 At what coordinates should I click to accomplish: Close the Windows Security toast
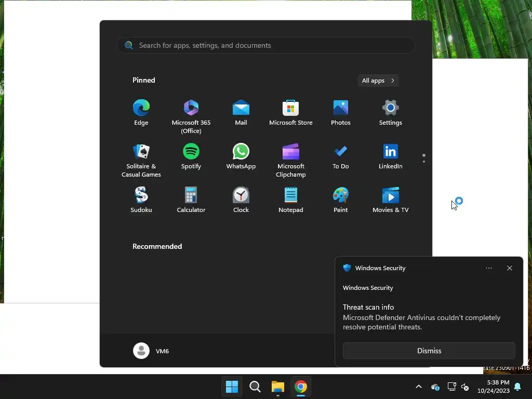(509, 268)
